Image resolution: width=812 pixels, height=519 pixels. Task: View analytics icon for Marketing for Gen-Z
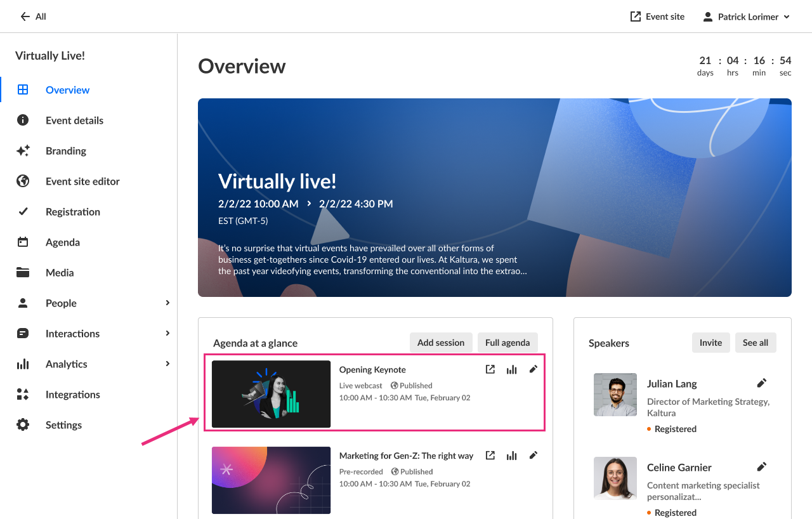pos(511,456)
